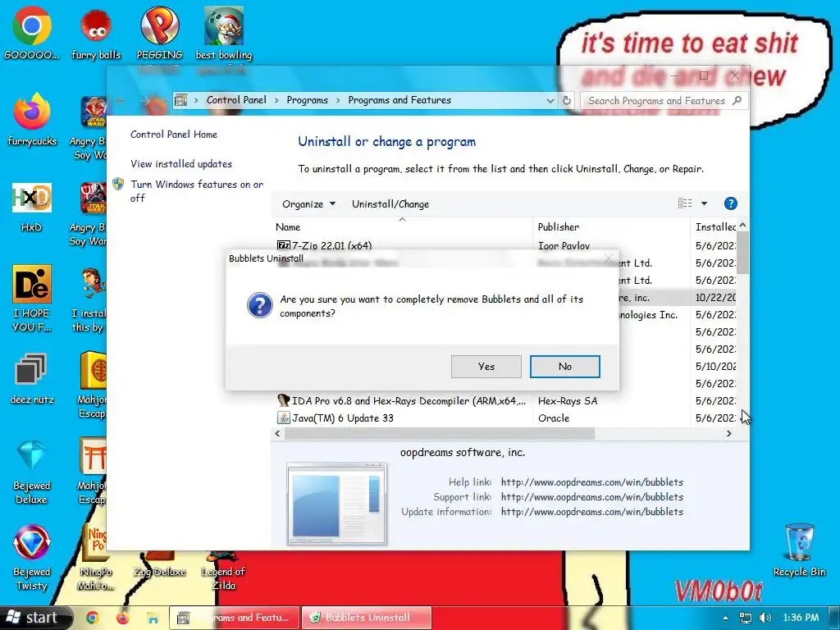The width and height of the screenshot is (840, 630).
Task: Open Control Panel Home link
Action: click(174, 135)
